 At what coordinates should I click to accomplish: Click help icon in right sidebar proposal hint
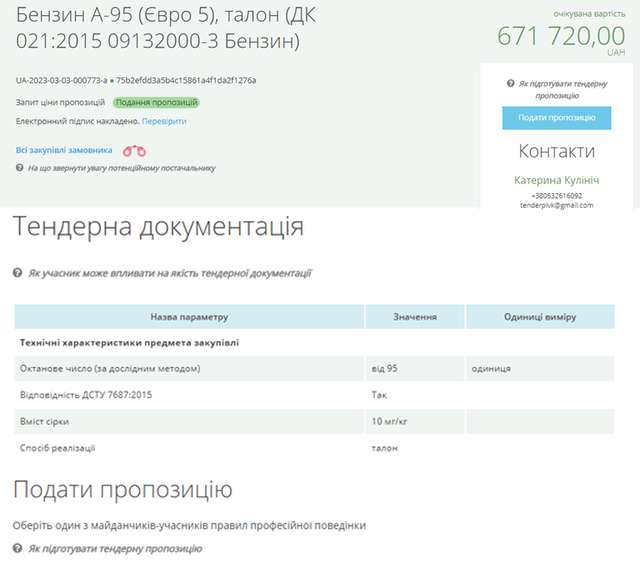coord(511,84)
